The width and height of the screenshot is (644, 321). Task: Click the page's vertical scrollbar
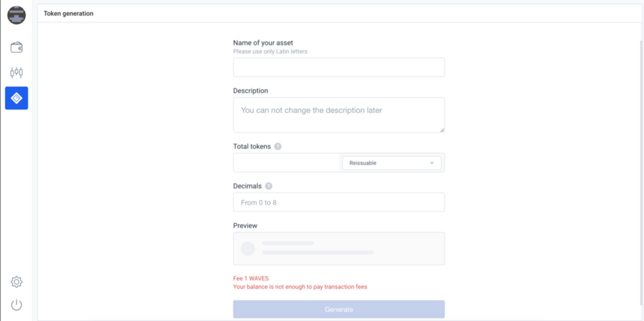tap(641, 169)
